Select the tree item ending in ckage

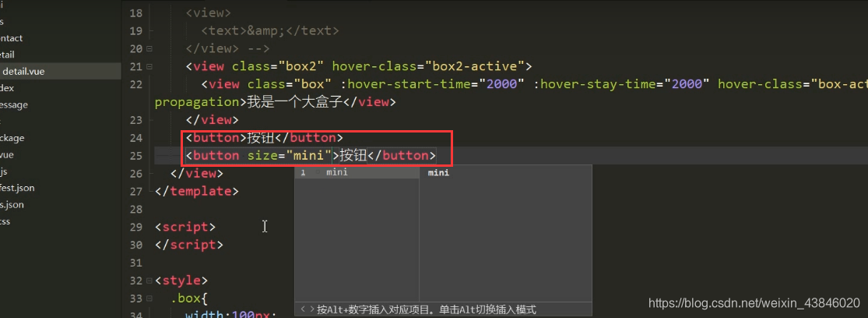[x=12, y=138]
